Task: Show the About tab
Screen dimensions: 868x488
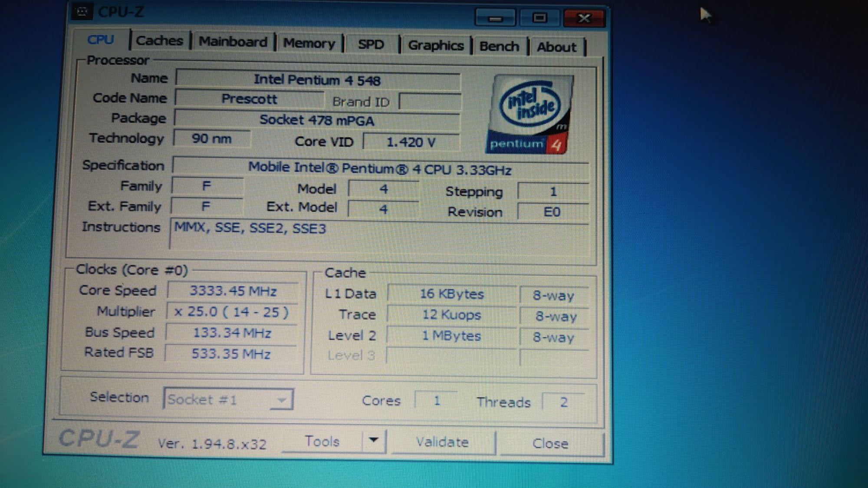Action: click(x=557, y=47)
